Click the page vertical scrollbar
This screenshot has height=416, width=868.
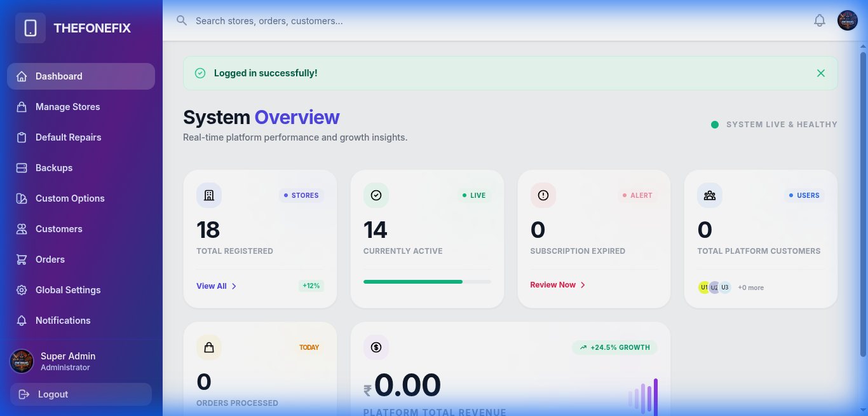tap(864, 204)
